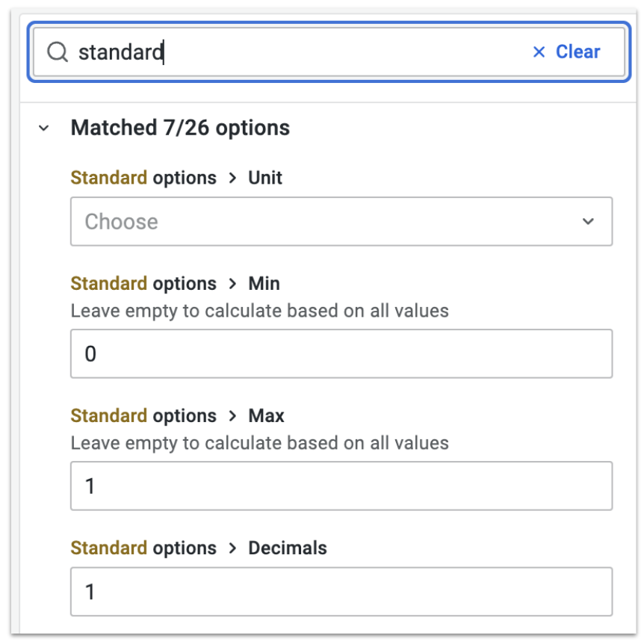The image size is (644, 644).
Task: Click the search magnifier icon
Action: pos(57,52)
